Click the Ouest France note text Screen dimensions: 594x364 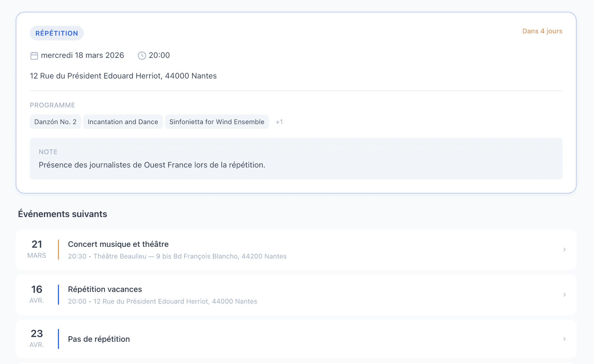click(x=152, y=165)
